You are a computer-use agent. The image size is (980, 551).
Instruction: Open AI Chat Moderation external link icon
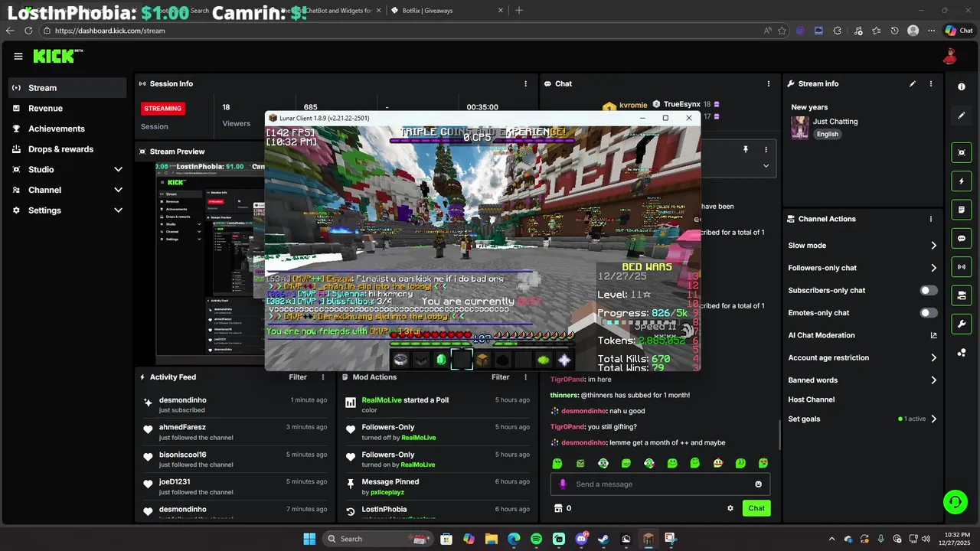(933, 335)
